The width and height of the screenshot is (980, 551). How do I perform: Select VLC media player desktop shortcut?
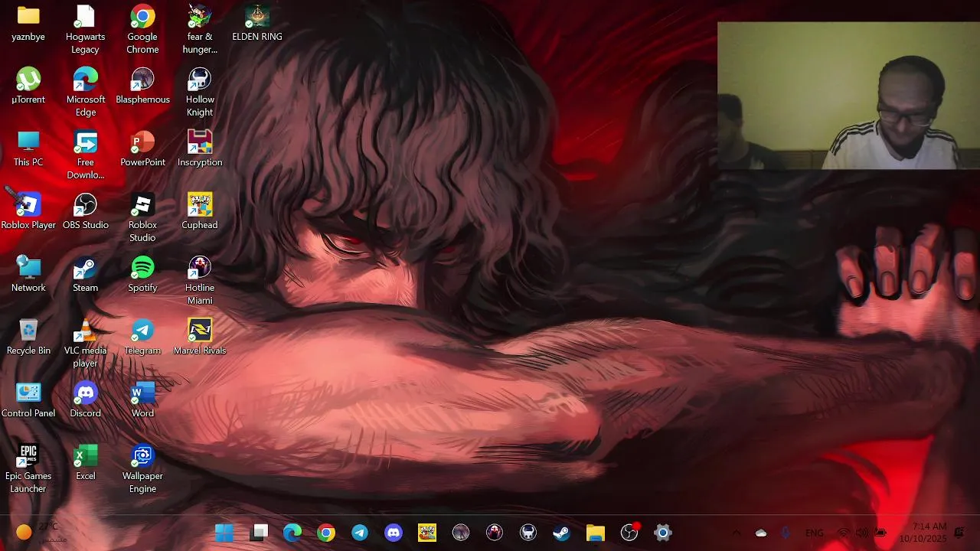point(85,344)
